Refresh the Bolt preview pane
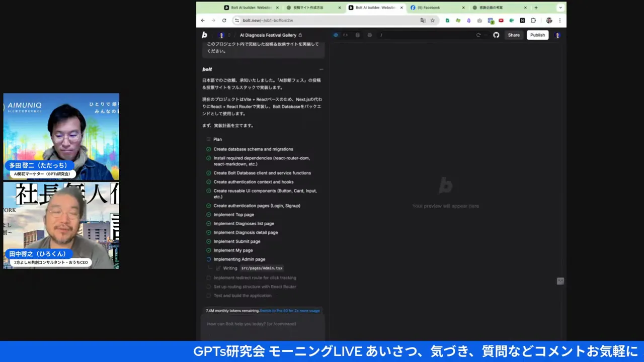 [479, 35]
